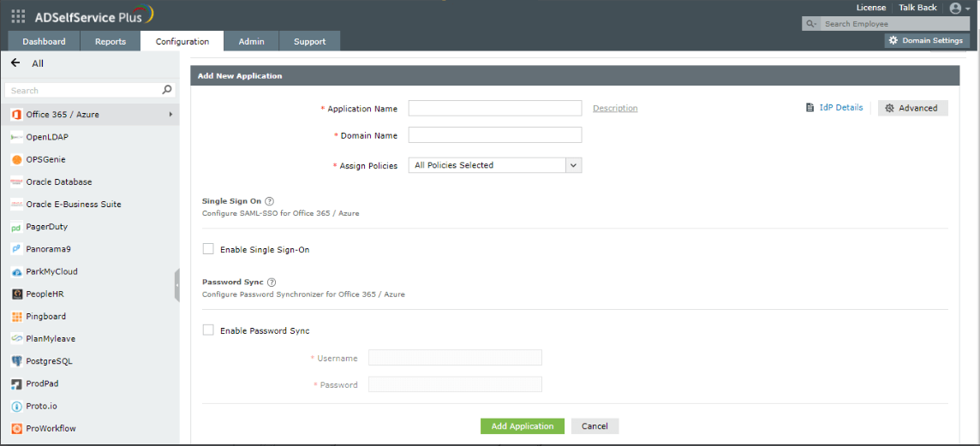Click the gear icon in the Advanced button

coord(890,108)
